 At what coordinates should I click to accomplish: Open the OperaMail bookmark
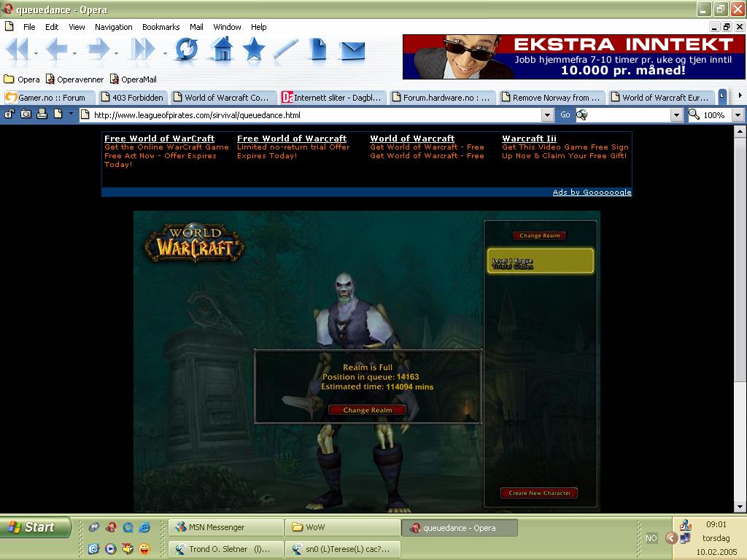(x=133, y=79)
